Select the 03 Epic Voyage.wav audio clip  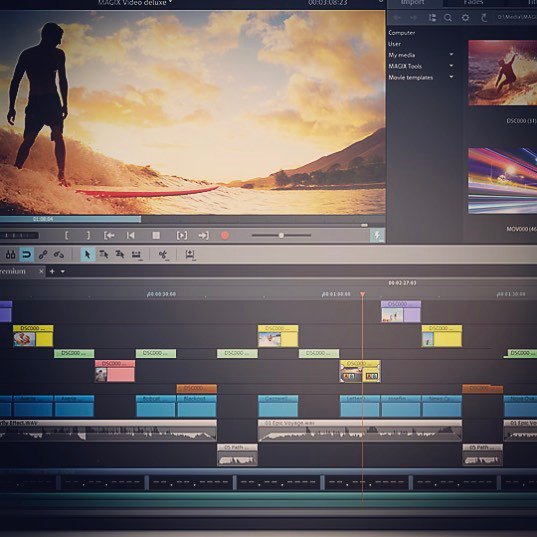[x=360, y=430]
